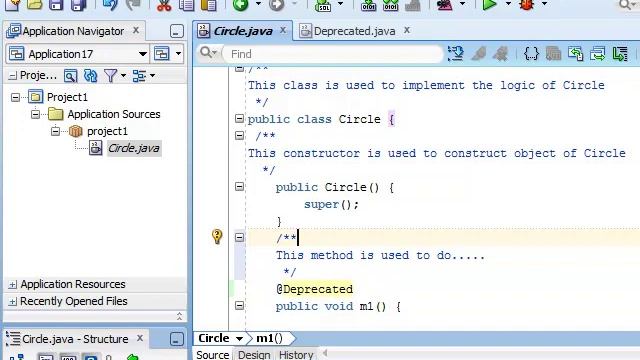Click the green Back navigation icon
Viewport: 640px width, 360px height.
point(240,5)
